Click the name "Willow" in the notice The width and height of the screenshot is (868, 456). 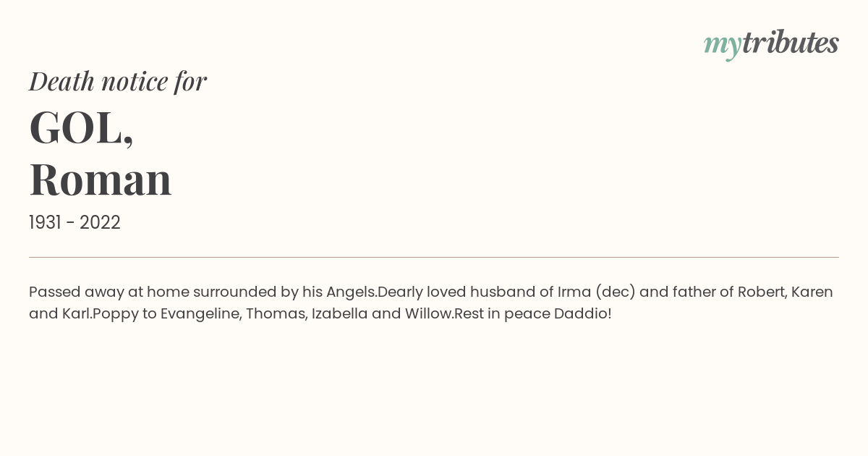pyautogui.click(x=427, y=314)
